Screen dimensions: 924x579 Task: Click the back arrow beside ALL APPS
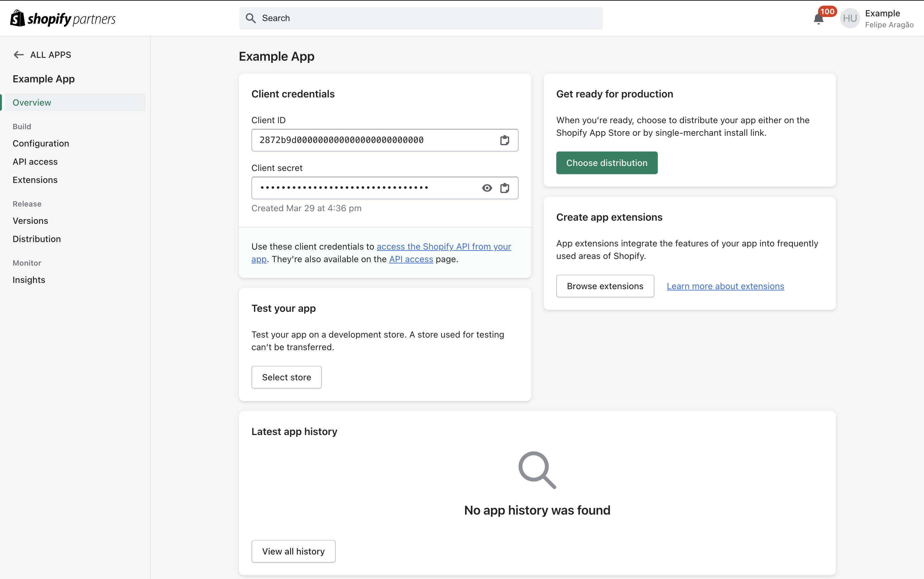pos(18,55)
